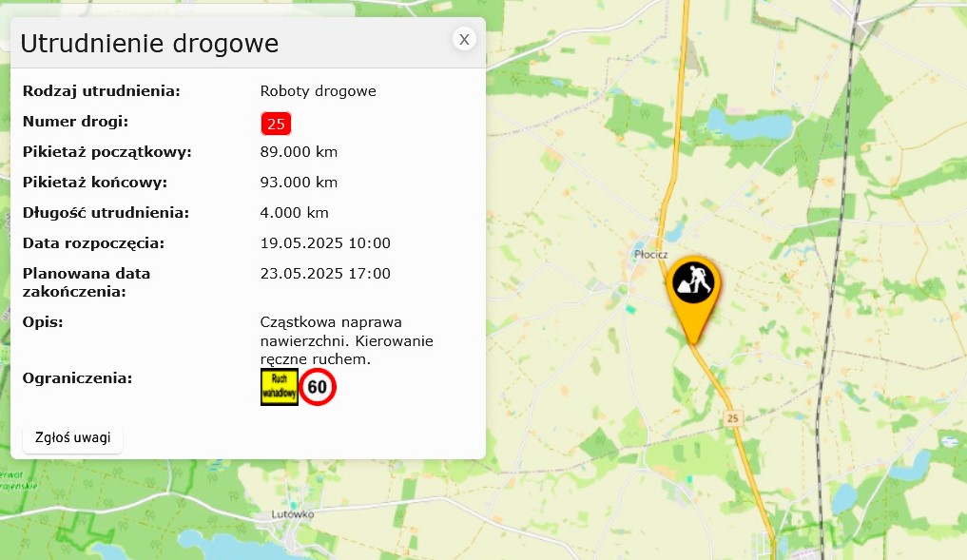The height and width of the screenshot is (560, 967).
Task: Click the 60 speed limit sign
Action: pos(318,387)
